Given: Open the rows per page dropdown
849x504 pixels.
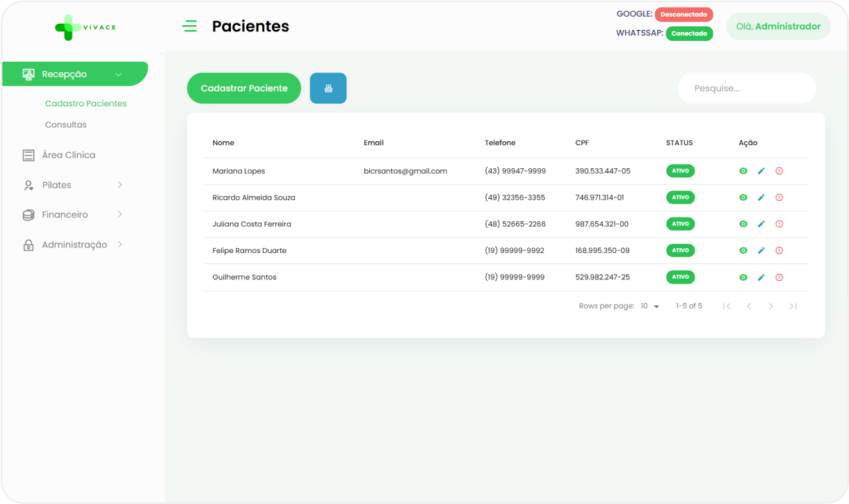Looking at the screenshot, I should (650, 306).
